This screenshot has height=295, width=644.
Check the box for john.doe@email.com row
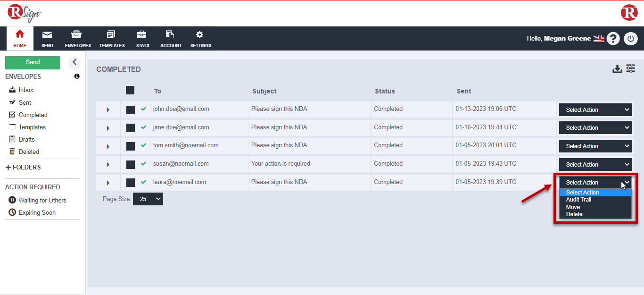(x=131, y=110)
